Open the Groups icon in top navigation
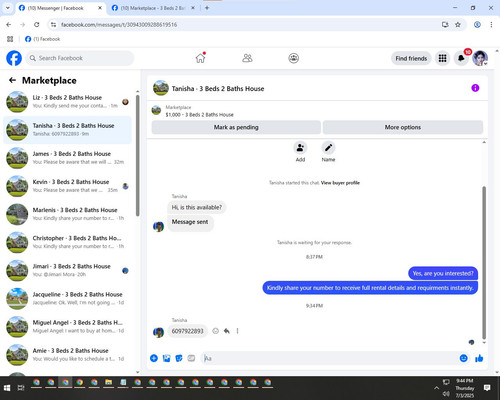 [293, 58]
